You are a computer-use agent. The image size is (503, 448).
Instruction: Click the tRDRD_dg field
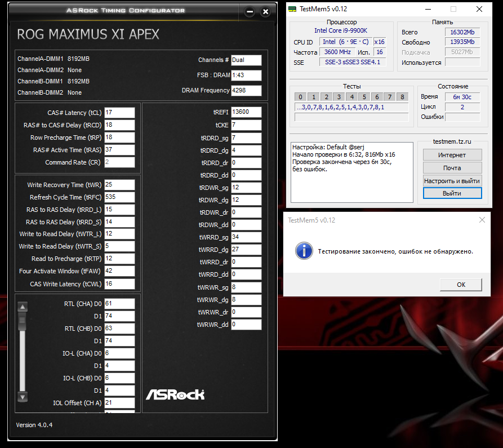(x=246, y=150)
